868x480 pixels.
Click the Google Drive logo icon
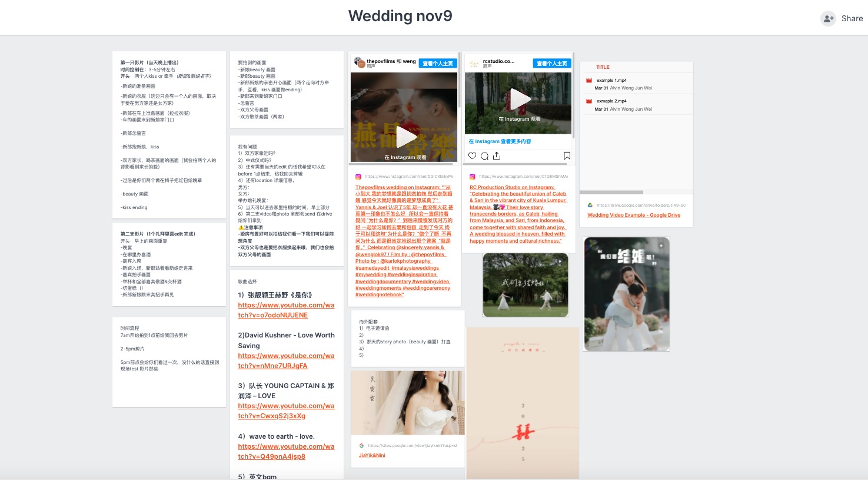[590, 206]
